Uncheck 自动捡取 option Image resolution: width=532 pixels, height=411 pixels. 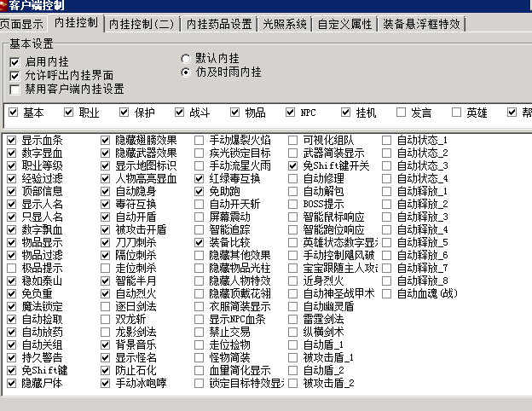click(12, 320)
